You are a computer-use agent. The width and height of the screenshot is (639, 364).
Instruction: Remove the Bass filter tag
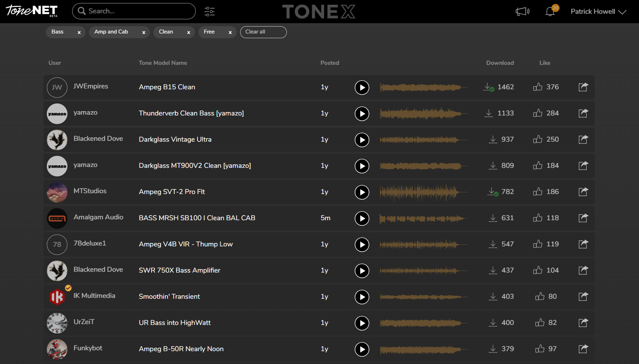pyautogui.click(x=79, y=32)
